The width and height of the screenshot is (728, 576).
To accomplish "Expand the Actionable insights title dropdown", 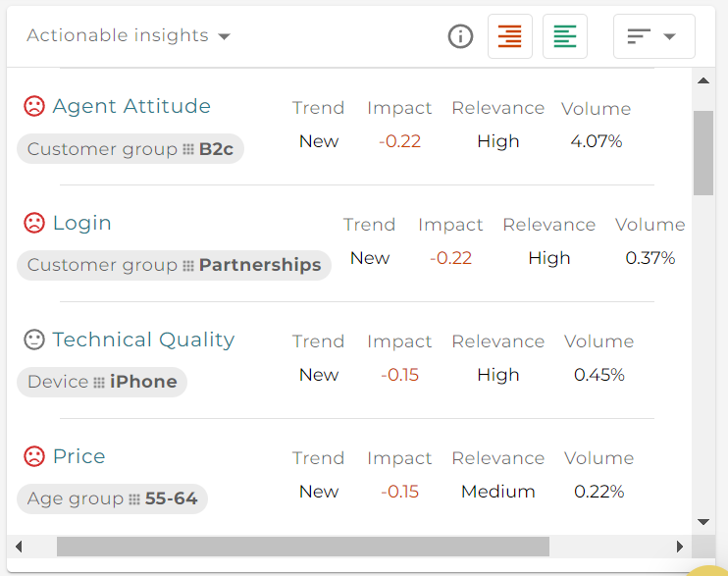I will [x=129, y=35].
